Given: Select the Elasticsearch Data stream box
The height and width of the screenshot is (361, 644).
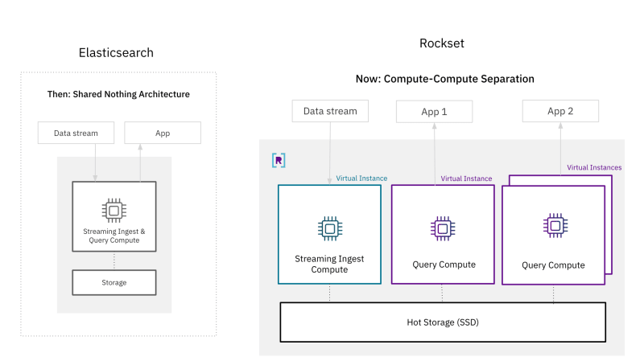Looking at the screenshot, I should pyautogui.click(x=76, y=133).
